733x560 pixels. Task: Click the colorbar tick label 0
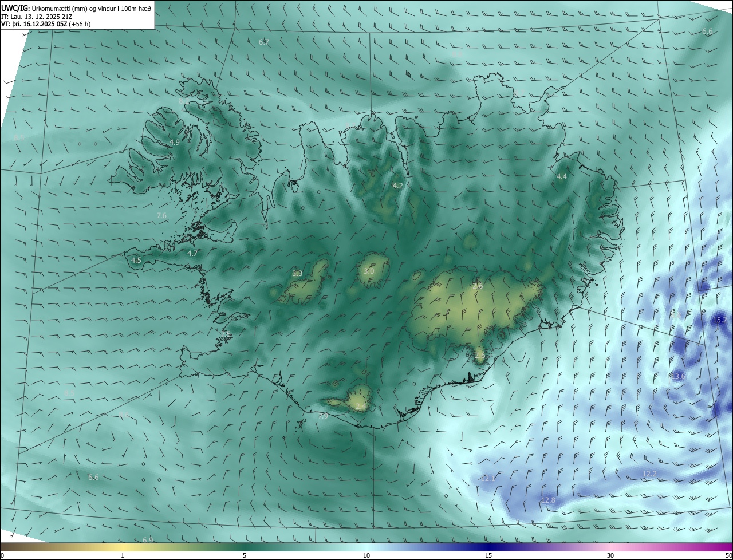2,555
